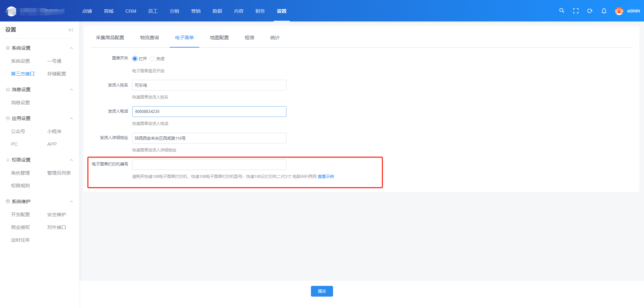Open 员工 in top navigation
Screen dimensions: 644x308
153,11
